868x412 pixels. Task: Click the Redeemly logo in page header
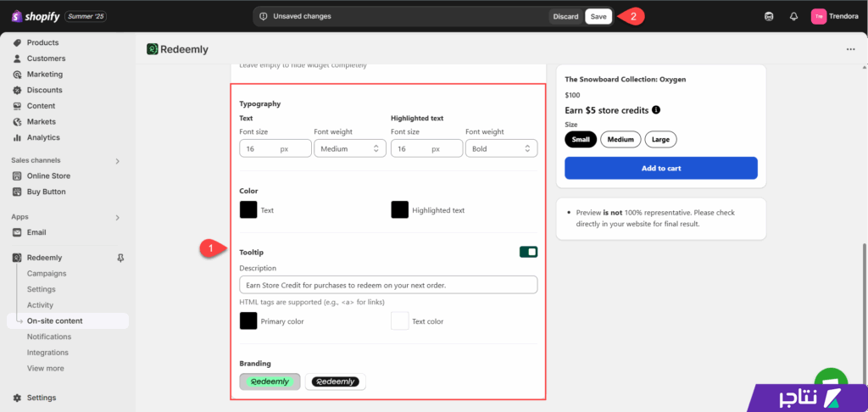pyautogui.click(x=153, y=49)
